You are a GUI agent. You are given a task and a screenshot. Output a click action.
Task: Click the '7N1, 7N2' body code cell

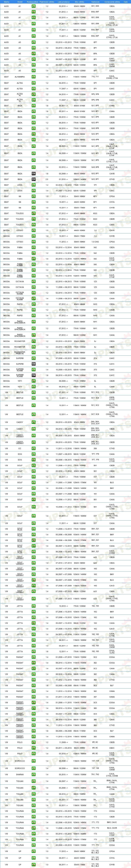pyautogui.click(x=95, y=774)
